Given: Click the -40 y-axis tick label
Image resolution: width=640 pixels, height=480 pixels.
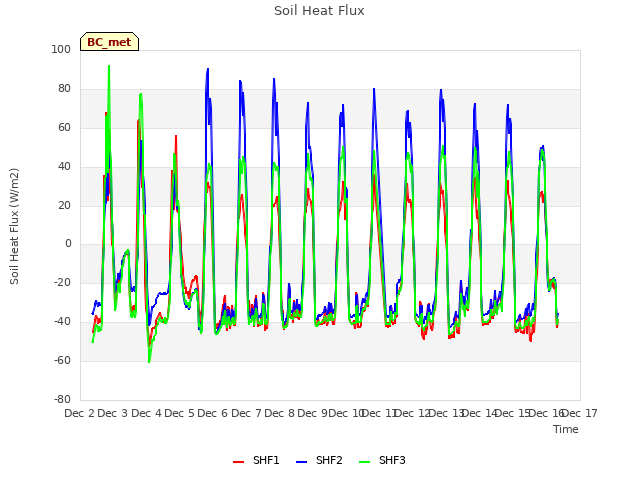Looking at the screenshot, I should click(x=63, y=322).
